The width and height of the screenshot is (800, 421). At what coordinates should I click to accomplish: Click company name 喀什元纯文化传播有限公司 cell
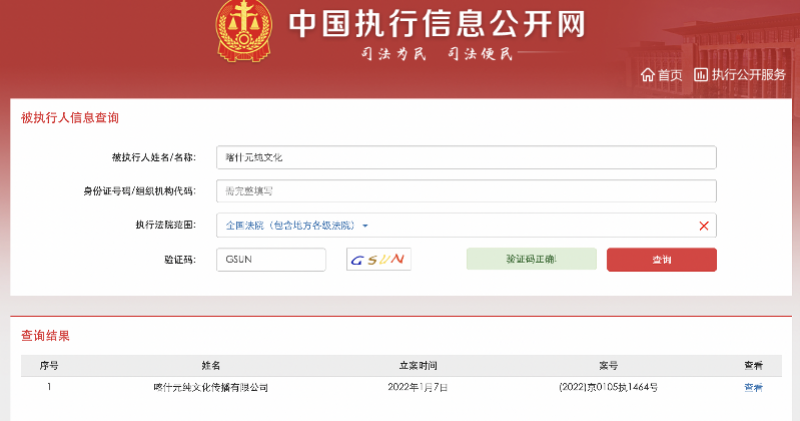pos(211,388)
